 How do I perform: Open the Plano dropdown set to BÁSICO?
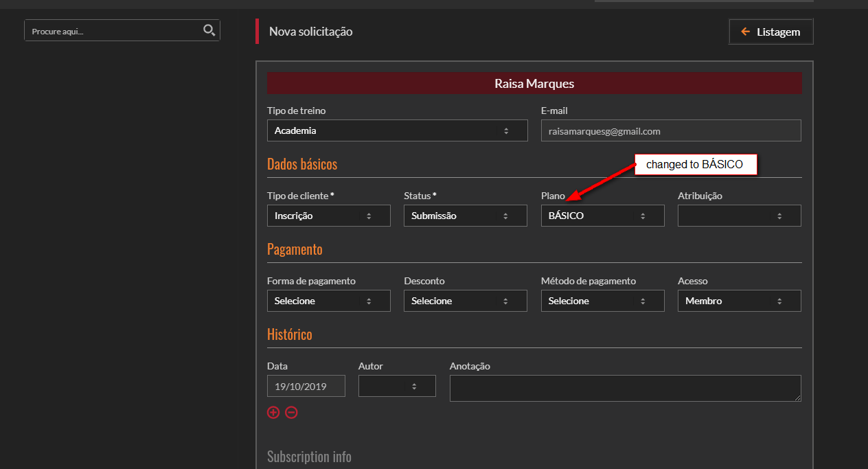coord(602,216)
